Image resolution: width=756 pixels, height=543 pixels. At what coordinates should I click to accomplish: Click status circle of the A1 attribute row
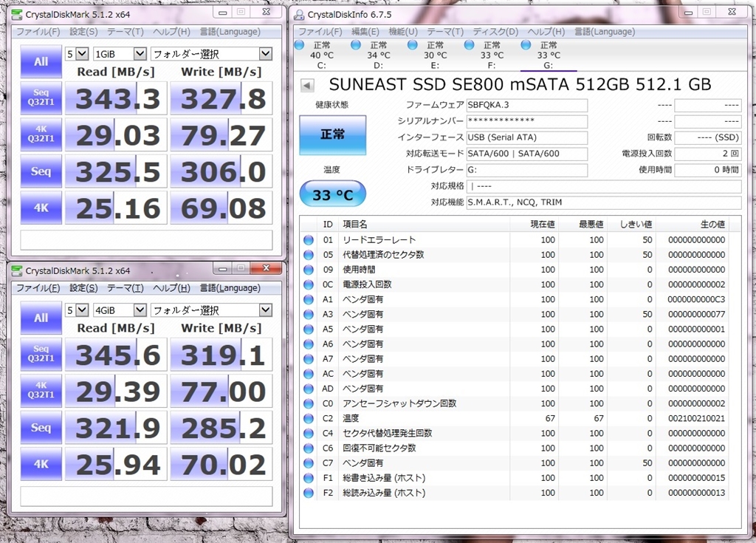tap(309, 300)
